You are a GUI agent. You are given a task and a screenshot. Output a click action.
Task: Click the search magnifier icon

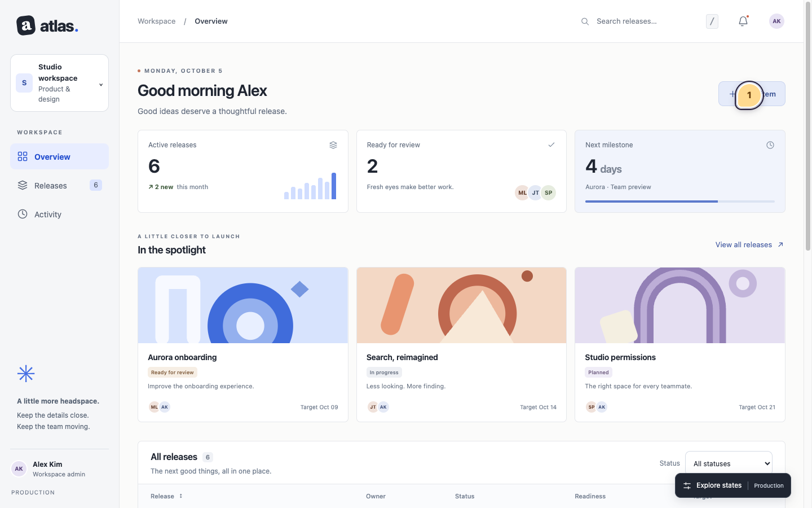[585, 21]
